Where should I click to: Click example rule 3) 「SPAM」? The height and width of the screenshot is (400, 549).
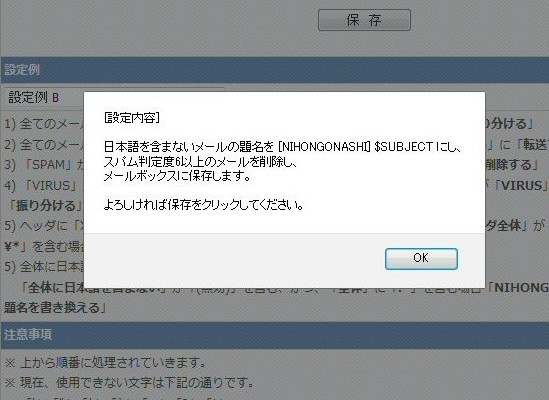(44, 165)
